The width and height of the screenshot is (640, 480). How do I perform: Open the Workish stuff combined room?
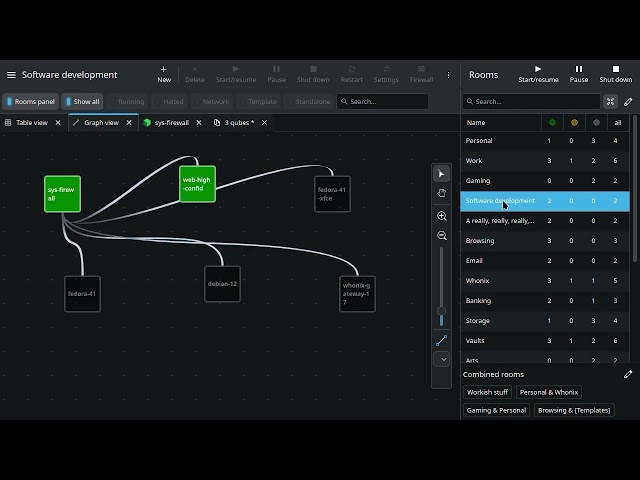click(487, 392)
